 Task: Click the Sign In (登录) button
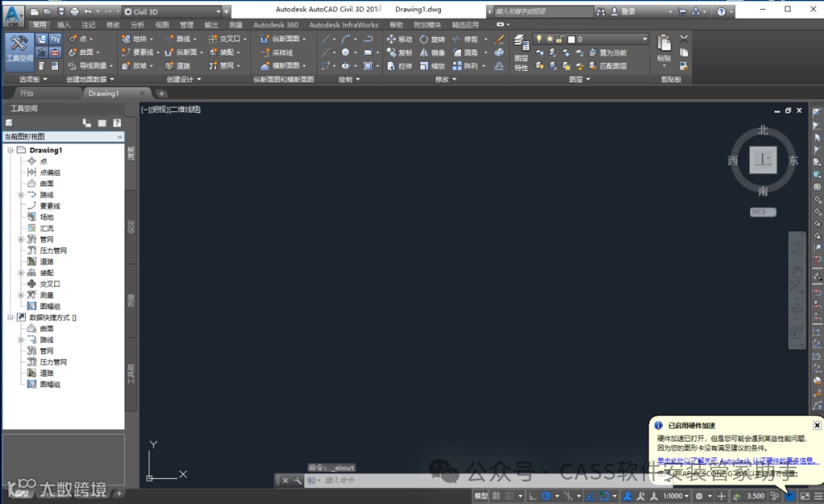coord(623,11)
